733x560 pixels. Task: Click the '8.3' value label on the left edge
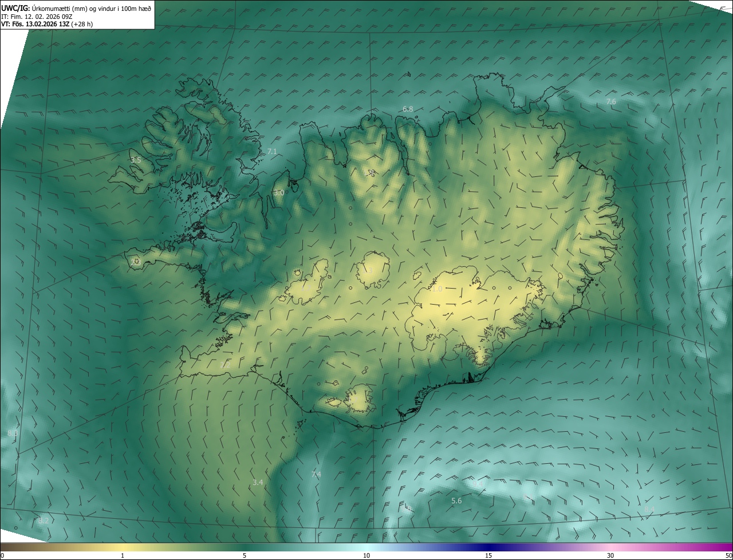(x=13, y=433)
